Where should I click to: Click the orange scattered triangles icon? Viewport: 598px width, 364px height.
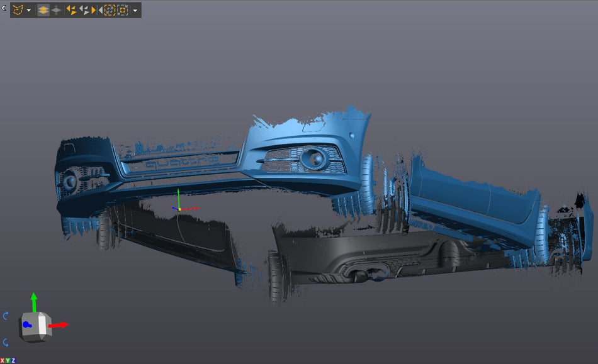coord(71,10)
